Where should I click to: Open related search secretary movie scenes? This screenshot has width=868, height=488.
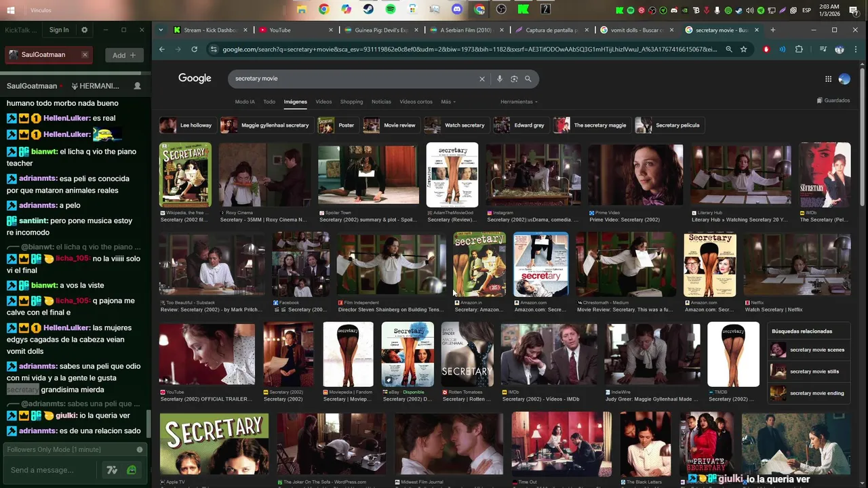point(809,350)
